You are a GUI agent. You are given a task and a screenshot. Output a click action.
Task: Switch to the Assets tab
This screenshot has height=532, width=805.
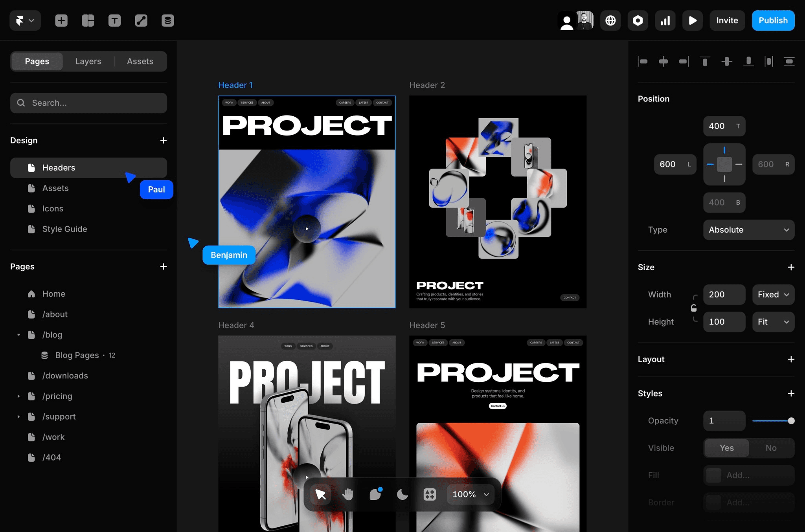click(x=140, y=61)
